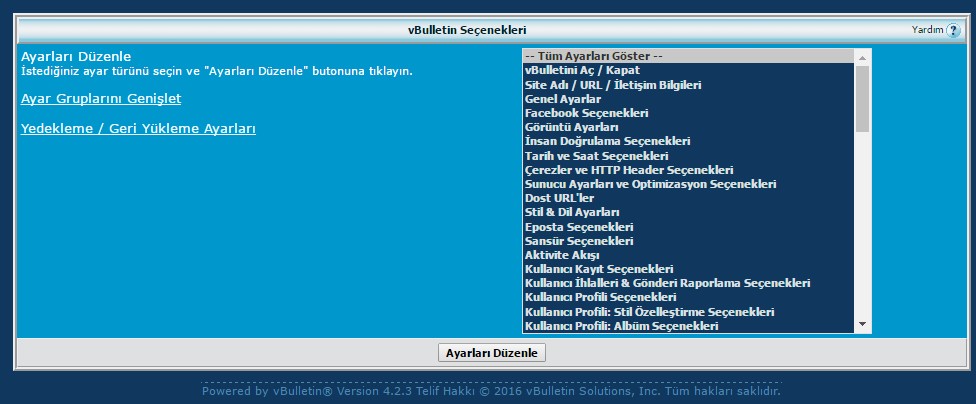Select 'İnsan Doğrulama Seçenekleri' option
Screen dimensions: 976x404
point(689,141)
